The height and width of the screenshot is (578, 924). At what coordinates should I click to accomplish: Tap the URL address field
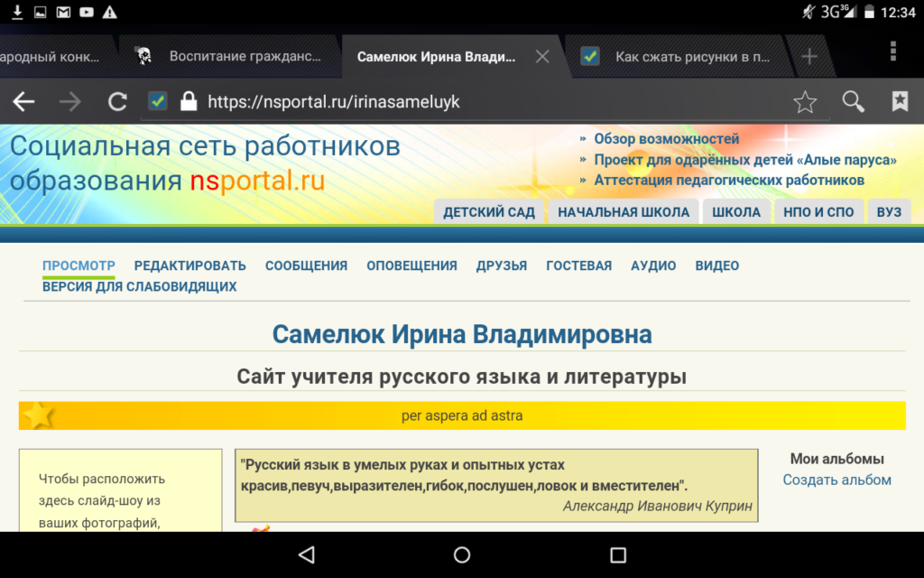click(487, 102)
